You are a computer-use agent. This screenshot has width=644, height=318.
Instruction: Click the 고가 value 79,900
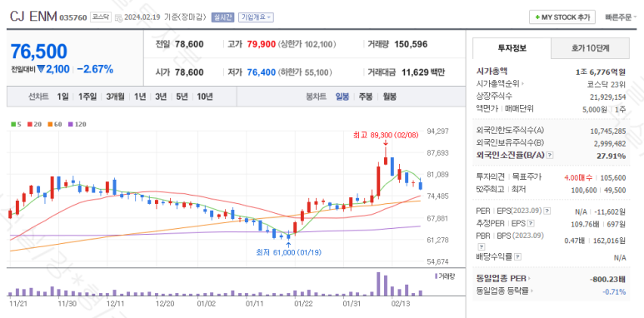coord(262,44)
